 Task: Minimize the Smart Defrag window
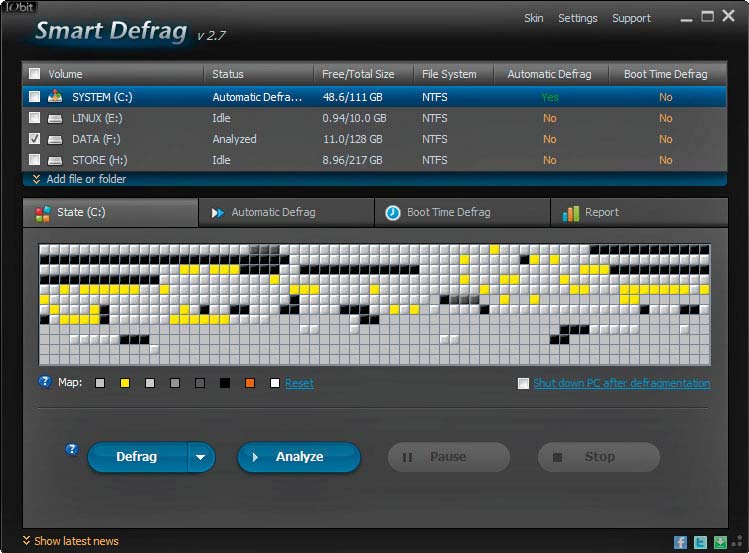pos(686,19)
